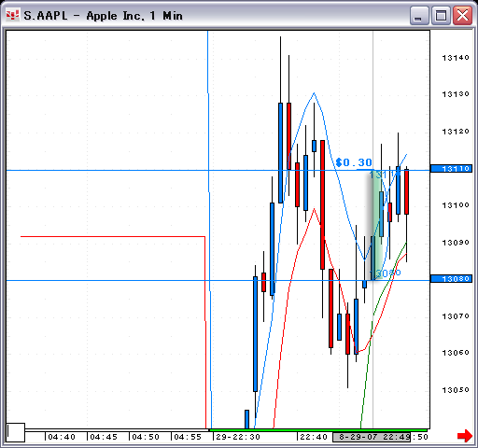
Task: Click the S.AAPL - Apple Inc, 1 Min title
Action: pyautogui.click(x=103, y=16)
